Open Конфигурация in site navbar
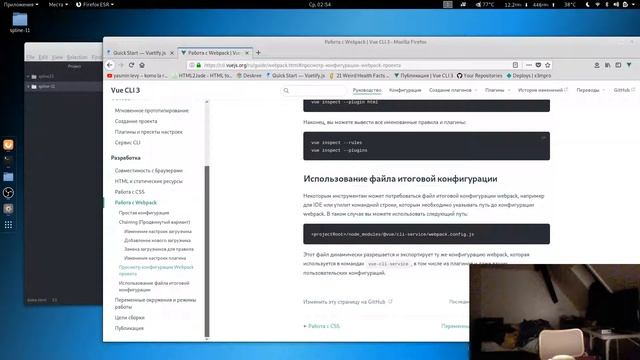The width and height of the screenshot is (640, 360). tap(405, 90)
